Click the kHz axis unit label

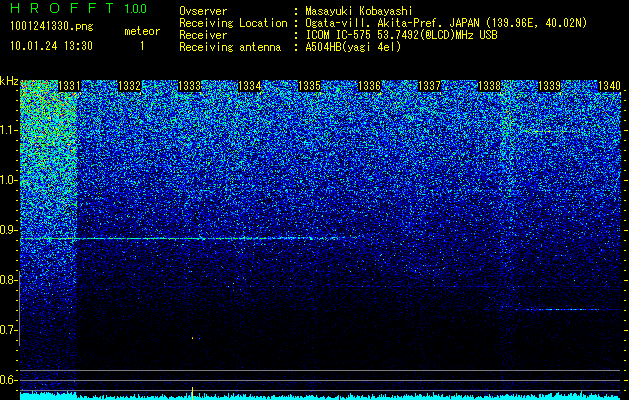9,81
